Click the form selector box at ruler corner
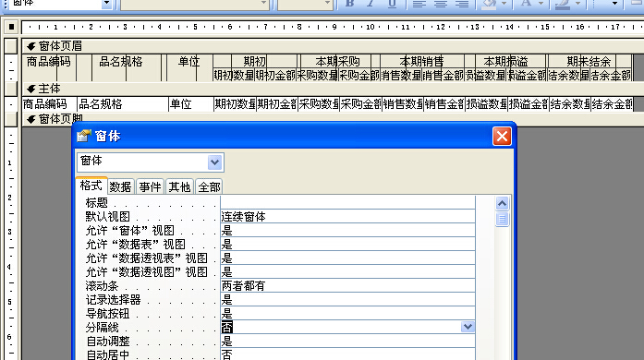The height and width of the screenshot is (360, 644). (11, 27)
